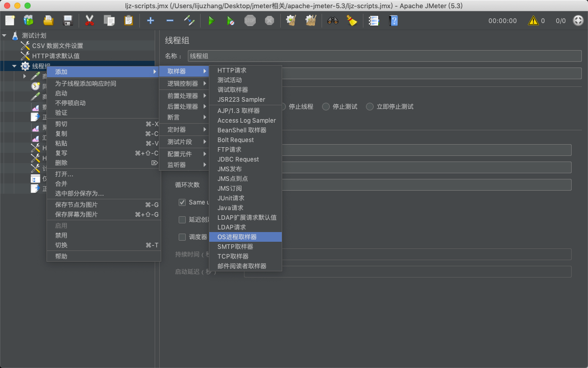Select HTTP请求默认值 in the tree
The height and width of the screenshot is (368, 588).
56,56
